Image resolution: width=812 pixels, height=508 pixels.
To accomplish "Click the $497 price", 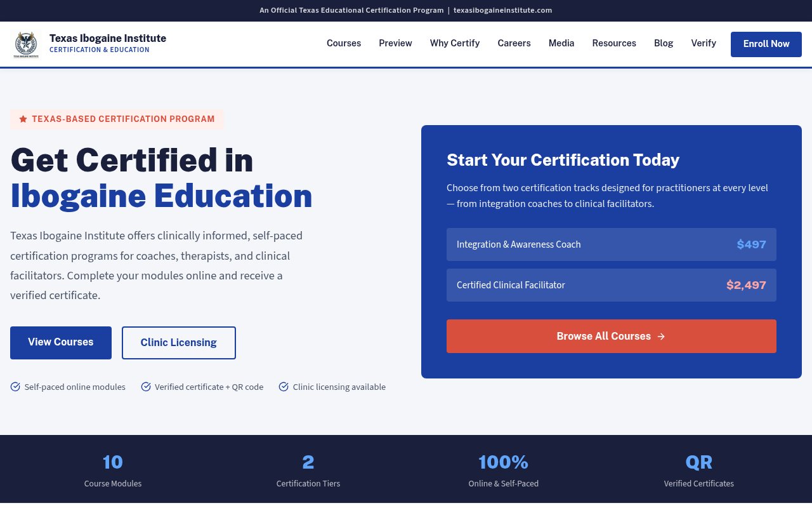I will click(751, 244).
